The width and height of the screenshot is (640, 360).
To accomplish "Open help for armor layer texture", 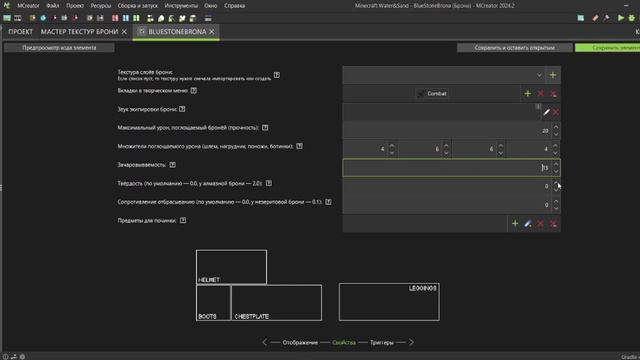I will point(277,75).
